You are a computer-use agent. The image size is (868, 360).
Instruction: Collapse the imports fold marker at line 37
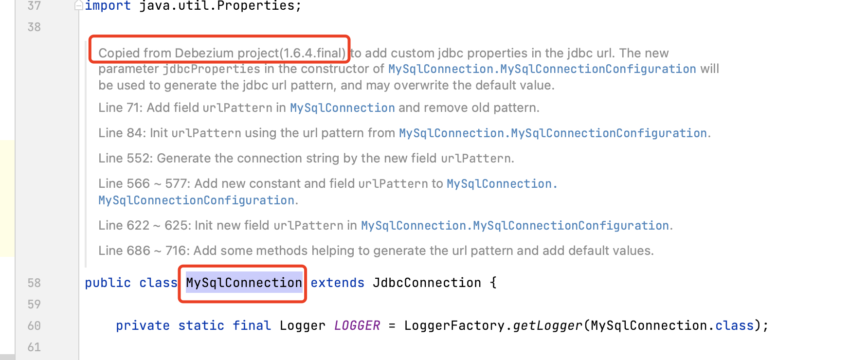pos(78,6)
